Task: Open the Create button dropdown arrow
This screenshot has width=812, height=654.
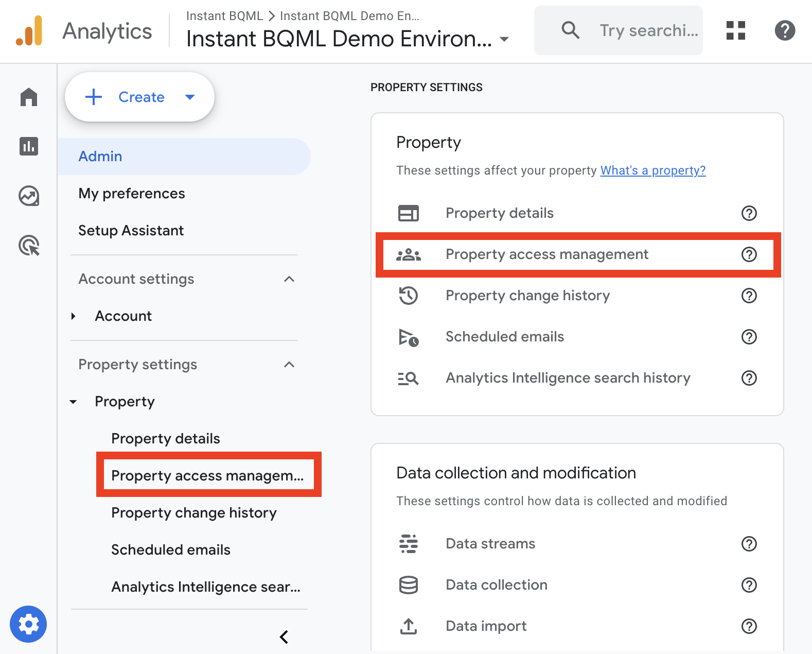Action: point(190,97)
